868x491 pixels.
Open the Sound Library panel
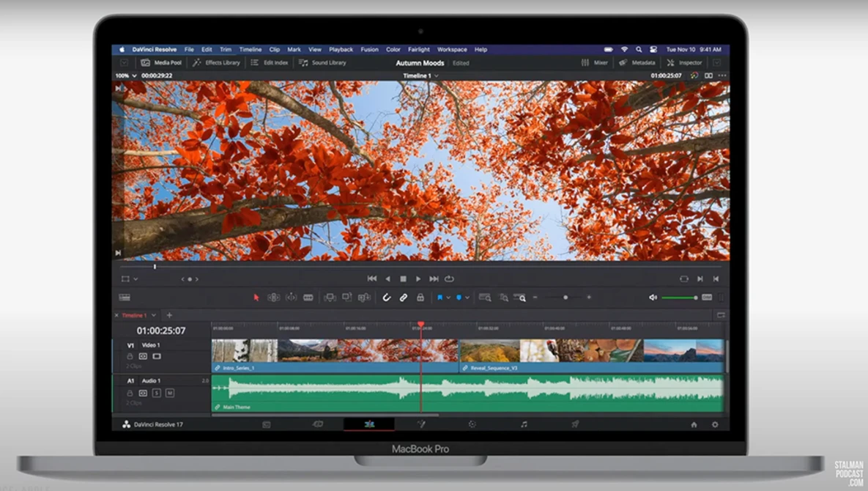tap(323, 62)
